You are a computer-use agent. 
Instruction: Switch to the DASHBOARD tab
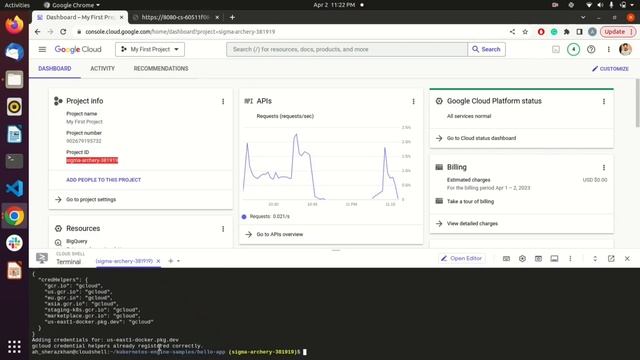55,69
